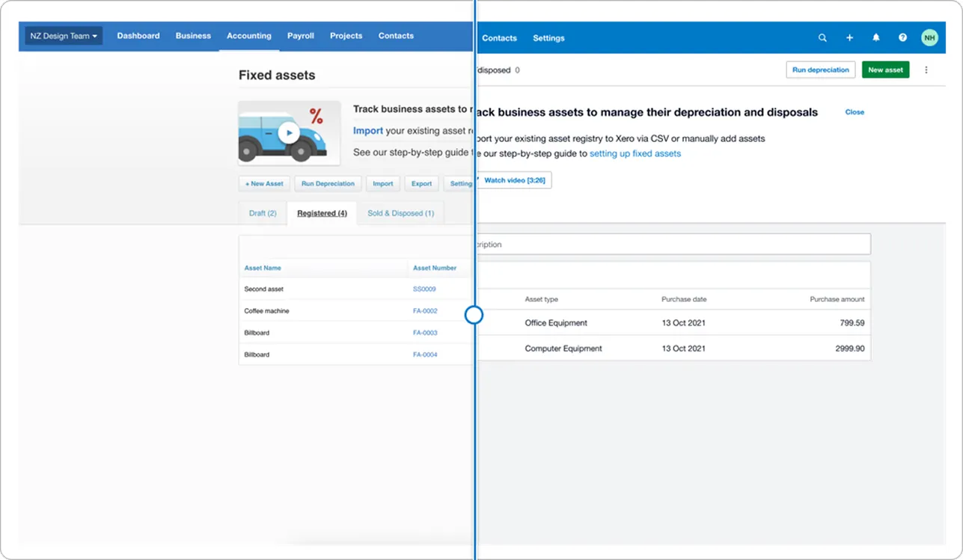Switch to the Sold & Disposed (1) tab
The height and width of the screenshot is (560, 963).
(x=401, y=213)
